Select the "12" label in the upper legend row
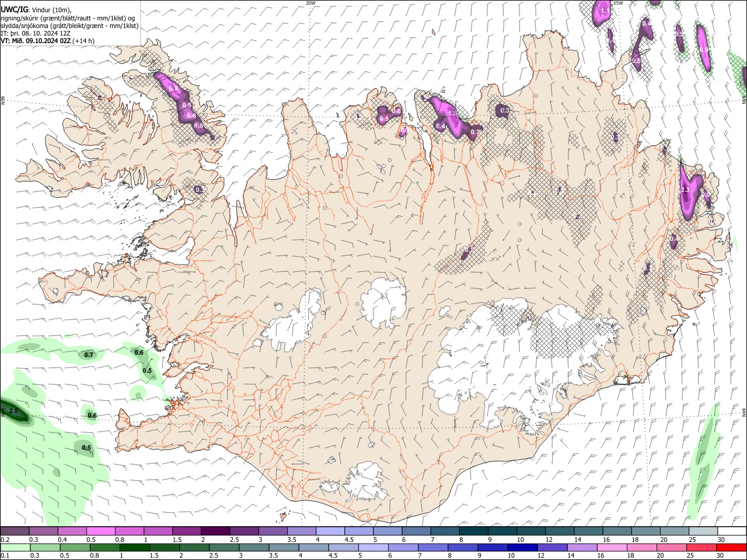 (x=549, y=540)
